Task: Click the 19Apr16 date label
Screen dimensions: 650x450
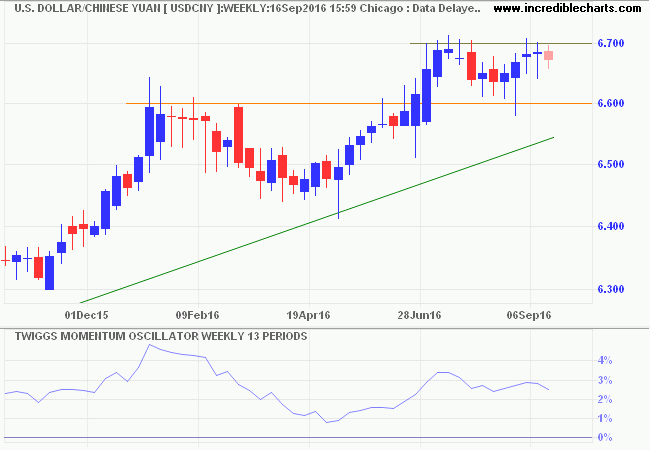Action: [308, 316]
